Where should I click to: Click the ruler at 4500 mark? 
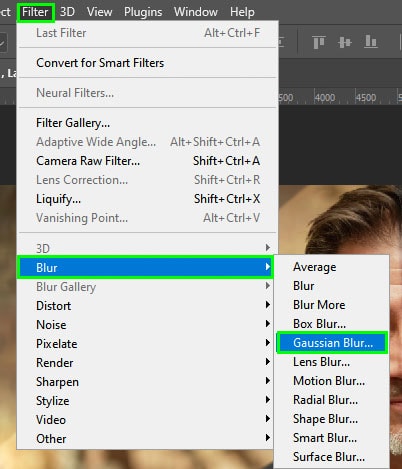pos(366,98)
